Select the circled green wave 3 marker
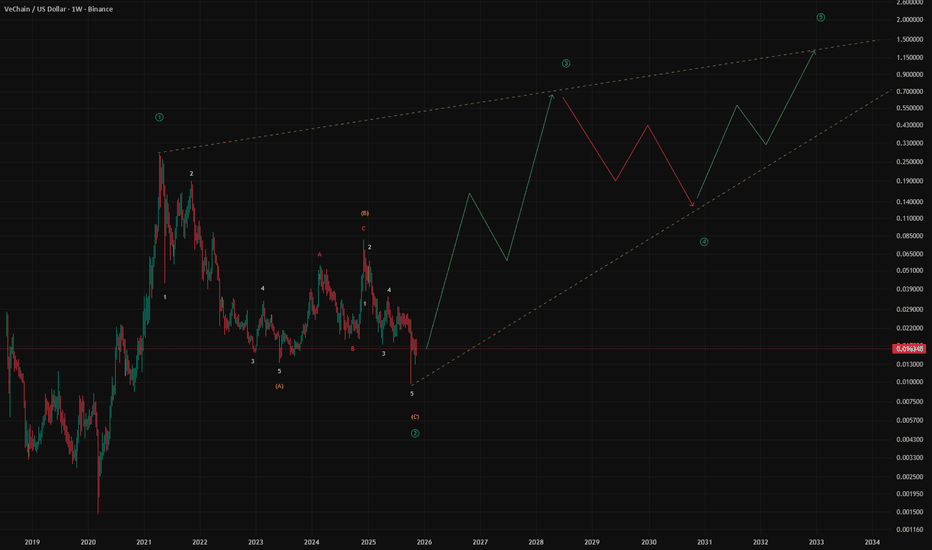932x550 pixels. pyautogui.click(x=566, y=63)
